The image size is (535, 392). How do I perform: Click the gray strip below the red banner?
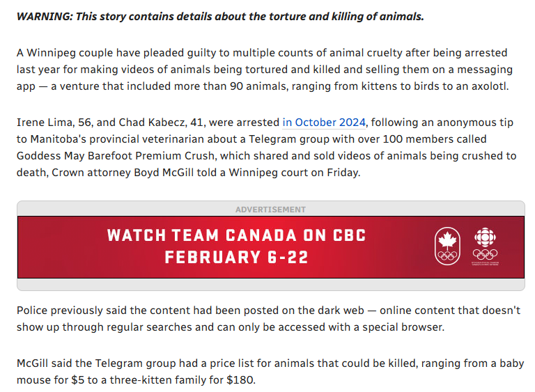tap(270, 285)
